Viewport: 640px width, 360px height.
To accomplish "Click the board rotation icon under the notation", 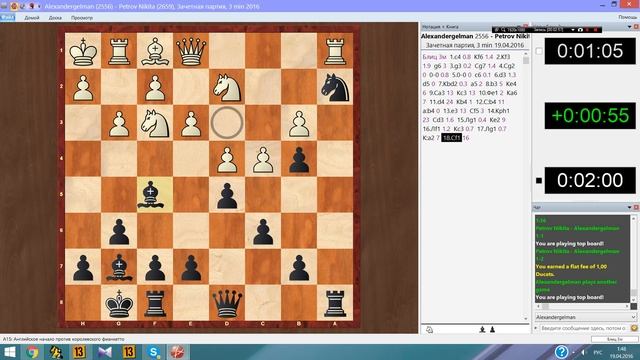I will 429,329.
